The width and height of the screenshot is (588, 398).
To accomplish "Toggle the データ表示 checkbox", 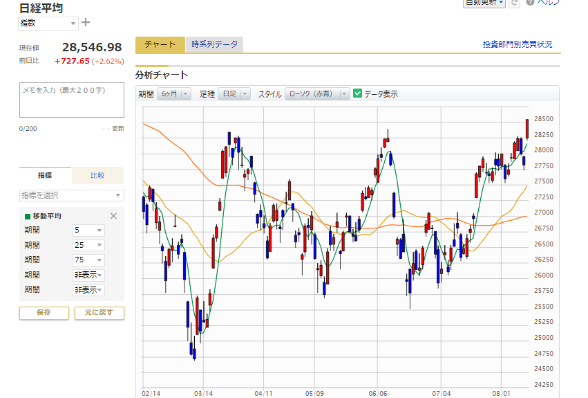I will point(357,93).
